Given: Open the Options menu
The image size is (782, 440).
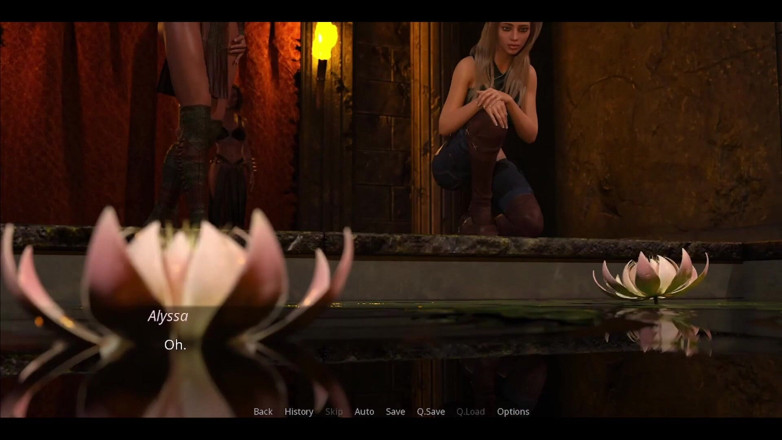Looking at the screenshot, I should tap(513, 412).
